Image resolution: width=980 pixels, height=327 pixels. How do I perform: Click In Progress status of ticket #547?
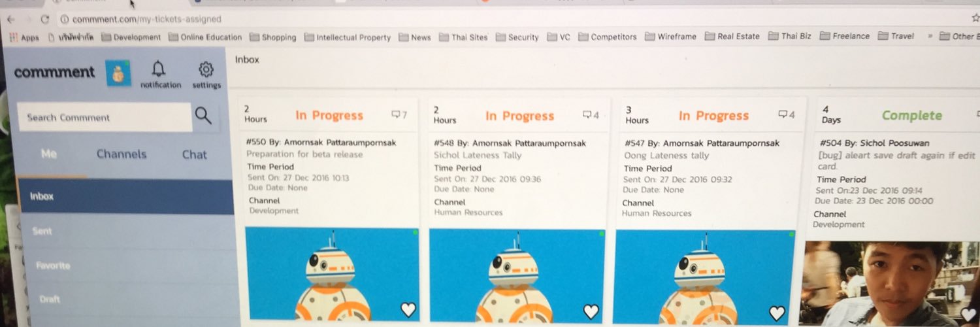click(713, 116)
